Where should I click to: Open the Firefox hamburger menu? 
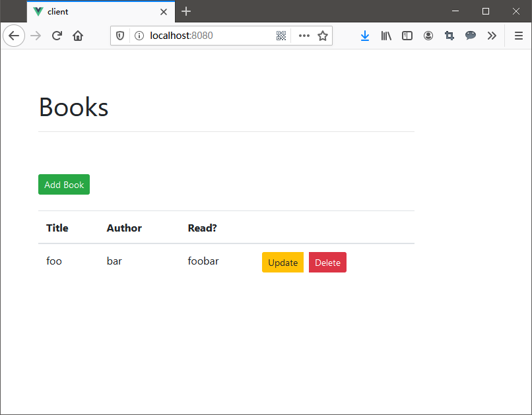tap(519, 36)
